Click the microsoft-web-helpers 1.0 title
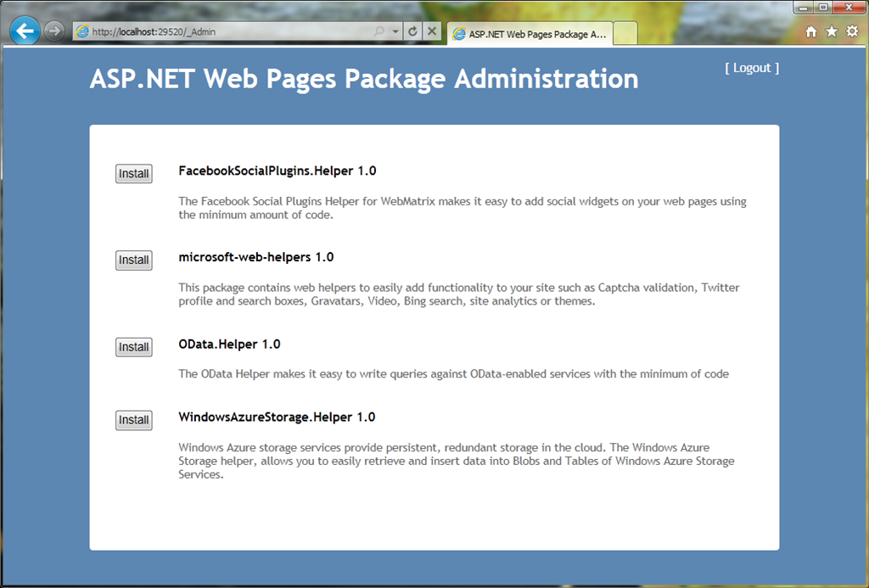This screenshot has width=869, height=588. 256,257
